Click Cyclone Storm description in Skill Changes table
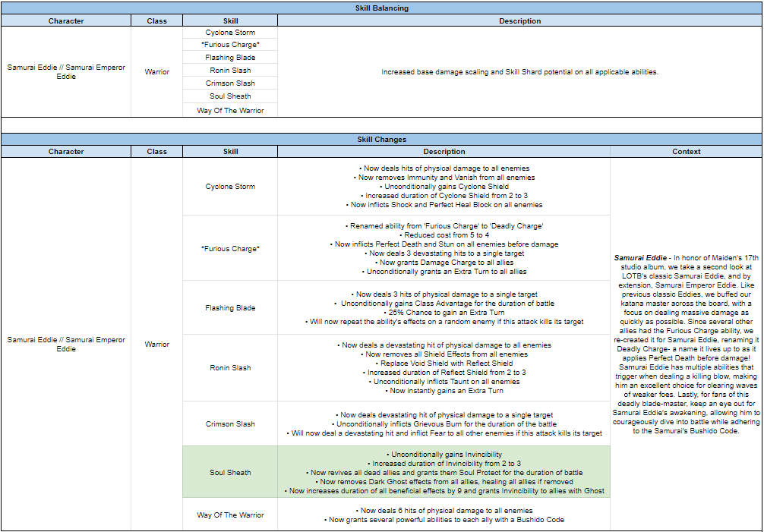764x532 pixels. pos(444,187)
